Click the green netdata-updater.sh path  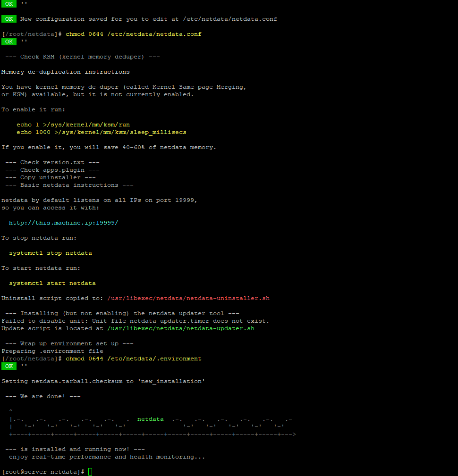tap(181, 328)
